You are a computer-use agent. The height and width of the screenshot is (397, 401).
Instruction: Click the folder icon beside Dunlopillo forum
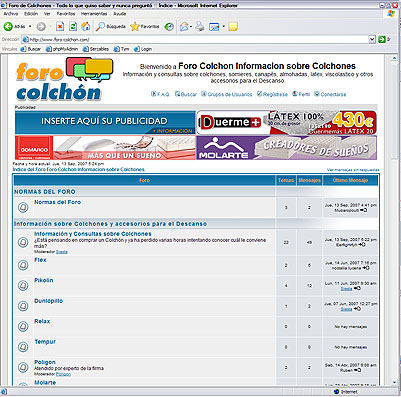[23, 306]
